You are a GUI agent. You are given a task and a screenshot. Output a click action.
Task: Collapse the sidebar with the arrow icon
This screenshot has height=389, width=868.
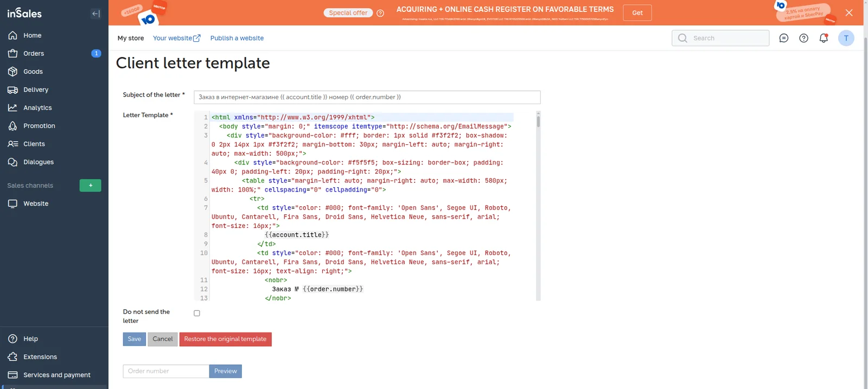[96, 14]
